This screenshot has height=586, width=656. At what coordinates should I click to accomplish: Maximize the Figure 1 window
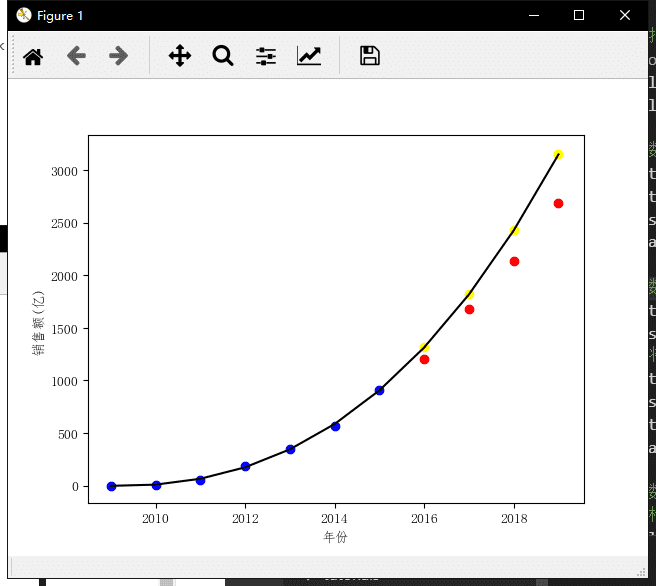tap(579, 15)
